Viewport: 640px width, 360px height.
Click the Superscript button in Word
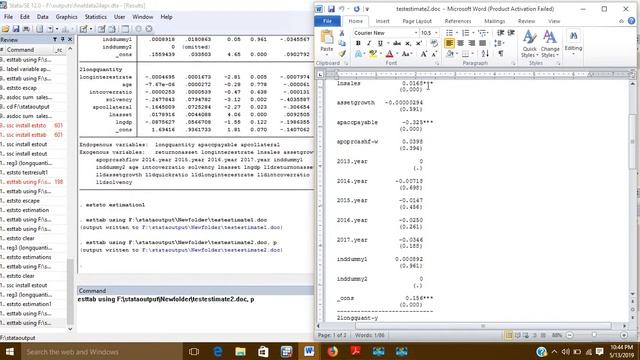click(419, 43)
